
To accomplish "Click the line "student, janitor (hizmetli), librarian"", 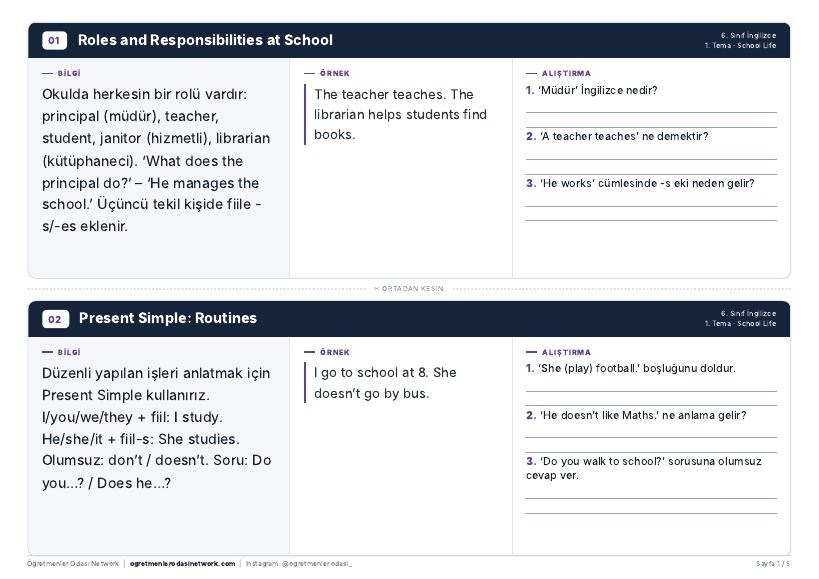I will pyautogui.click(x=156, y=138).
